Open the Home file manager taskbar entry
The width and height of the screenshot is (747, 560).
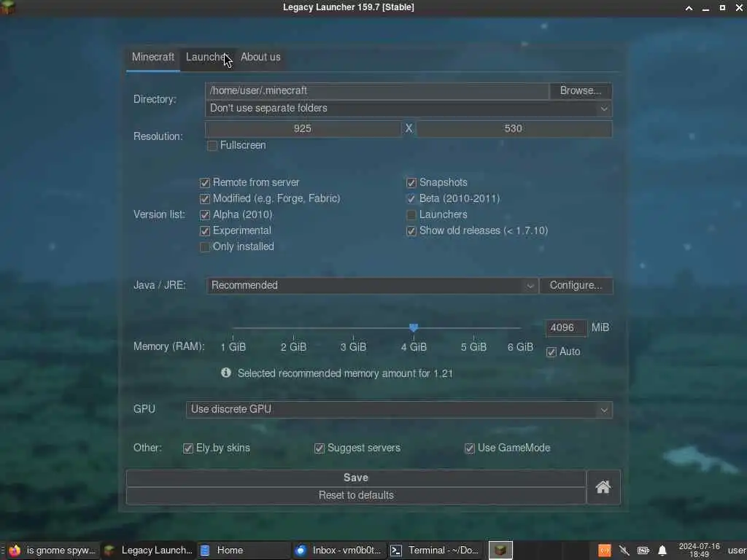tap(243, 550)
